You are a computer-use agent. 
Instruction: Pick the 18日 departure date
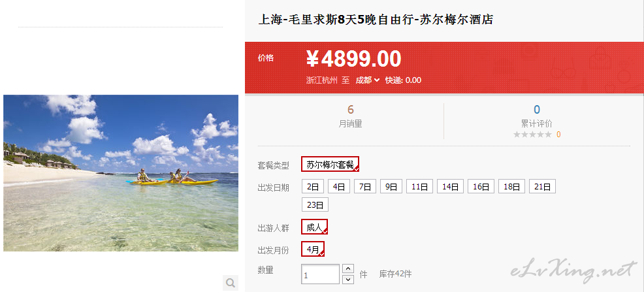point(512,186)
